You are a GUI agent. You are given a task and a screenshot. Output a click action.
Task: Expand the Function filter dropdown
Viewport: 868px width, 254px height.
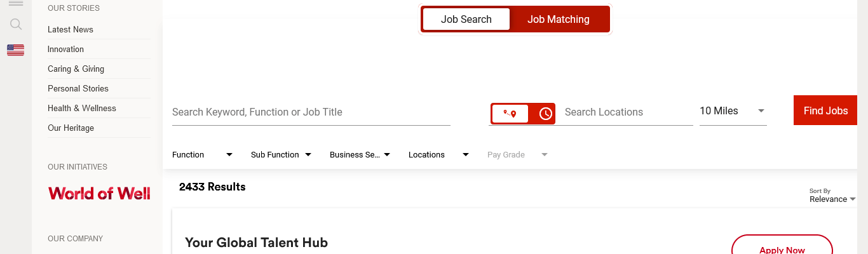tap(202, 155)
